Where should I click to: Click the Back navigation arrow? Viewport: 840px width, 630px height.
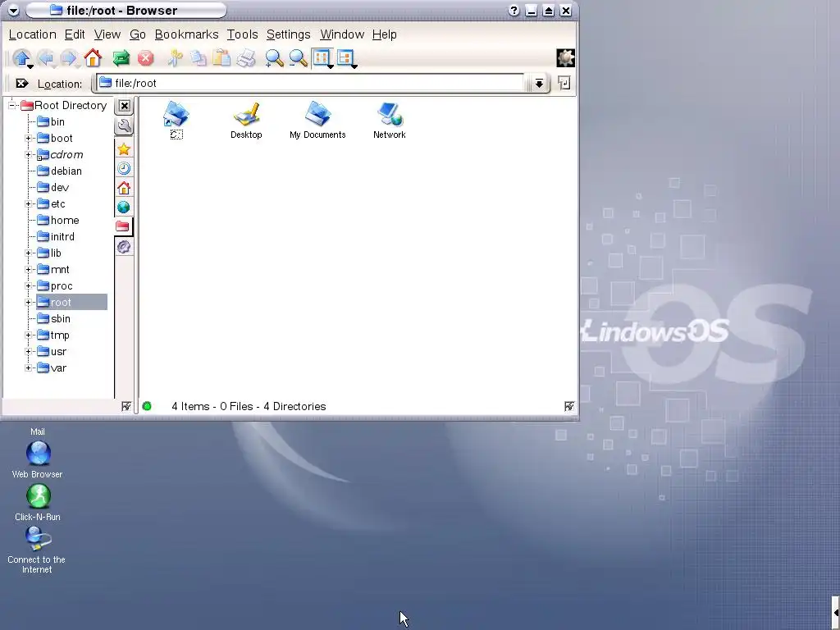tap(46, 58)
